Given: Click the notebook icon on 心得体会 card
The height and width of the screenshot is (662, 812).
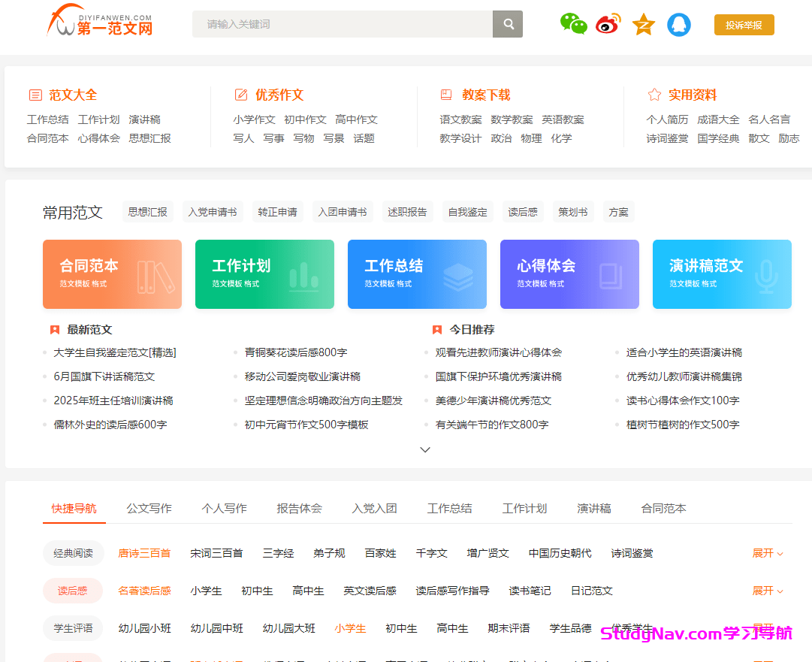Looking at the screenshot, I should point(611,276).
